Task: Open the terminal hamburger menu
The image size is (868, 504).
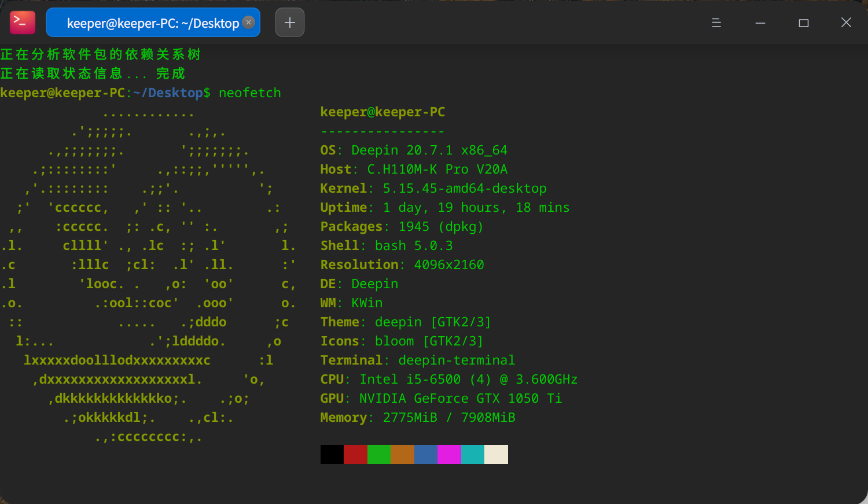Action: (716, 23)
